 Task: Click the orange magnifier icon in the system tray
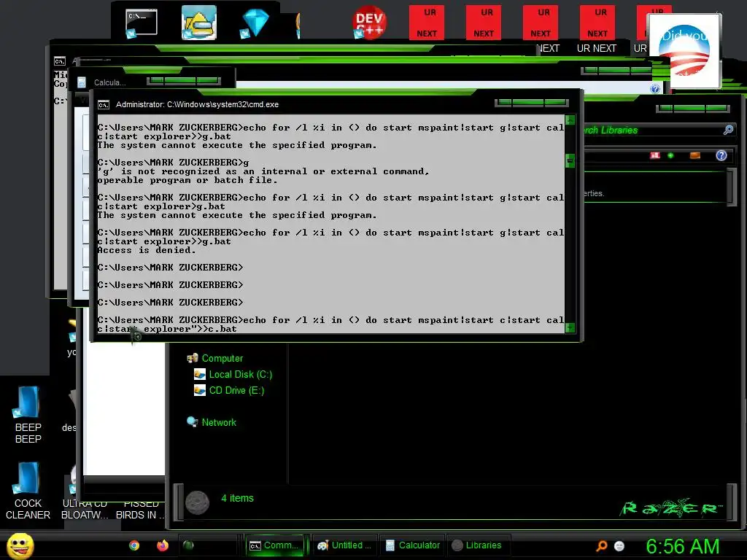(602, 545)
